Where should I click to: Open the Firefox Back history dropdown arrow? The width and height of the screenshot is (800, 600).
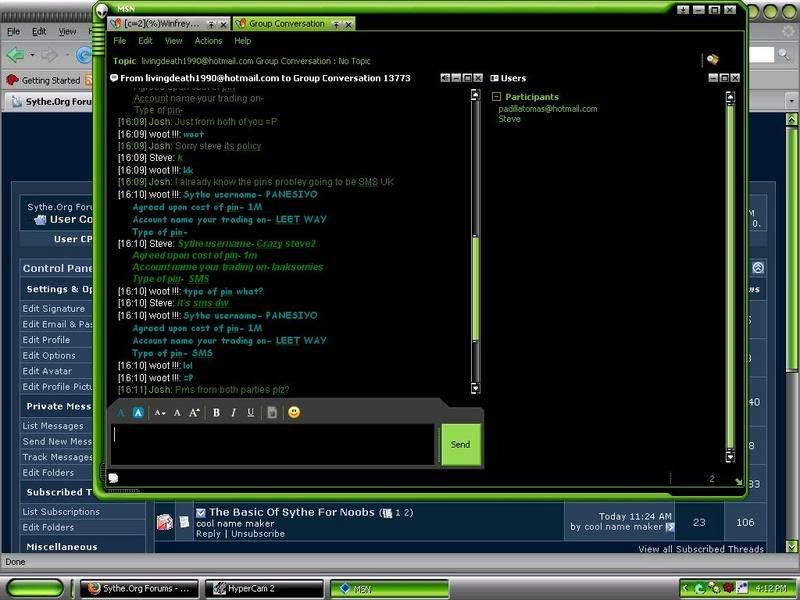(x=32, y=55)
